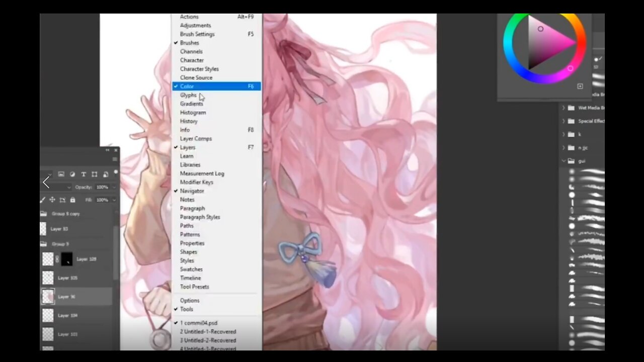Filter layers by shape layer icon
Image resolution: width=644 pixels, height=362 pixels.
95,174
